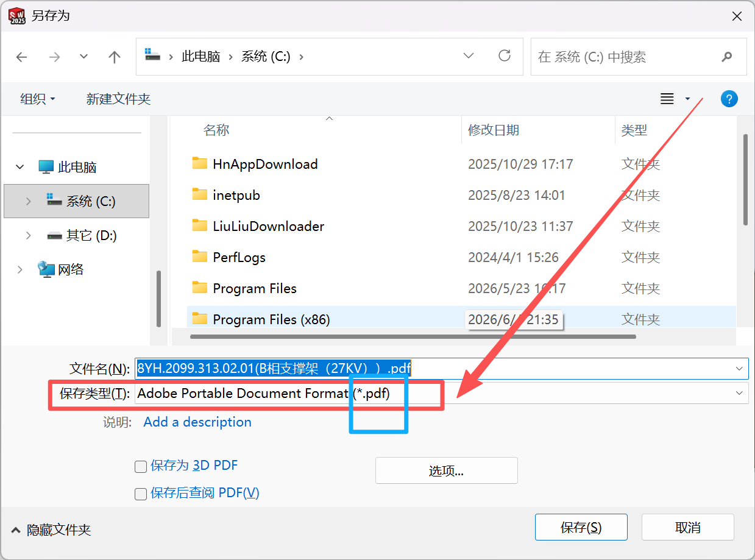Open the 选项... button
This screenshot has width=755, height=560.
pos(447,470)
